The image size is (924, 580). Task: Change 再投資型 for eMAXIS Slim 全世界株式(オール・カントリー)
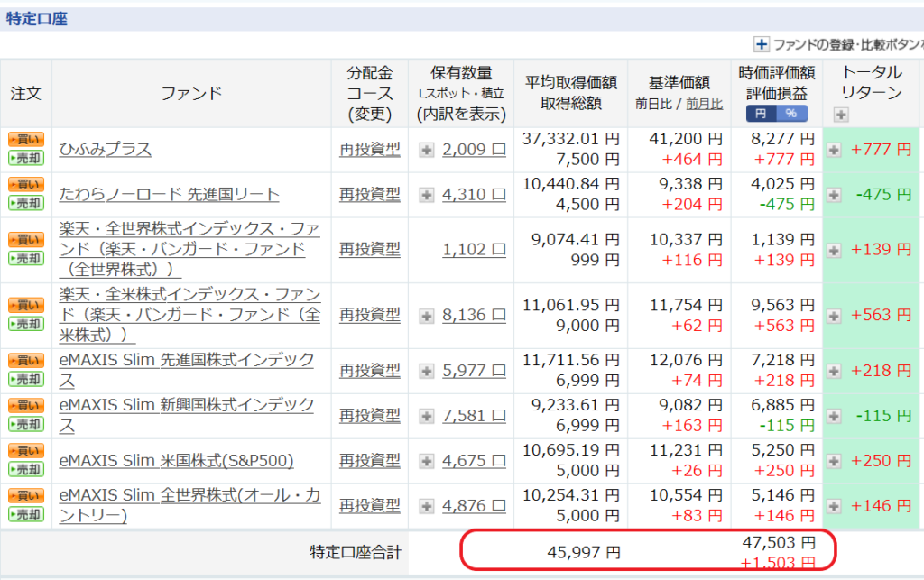(x=369, y=505)
